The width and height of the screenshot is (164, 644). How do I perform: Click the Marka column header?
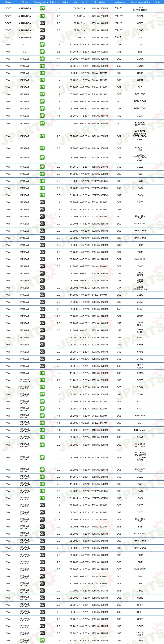(8, 2)
